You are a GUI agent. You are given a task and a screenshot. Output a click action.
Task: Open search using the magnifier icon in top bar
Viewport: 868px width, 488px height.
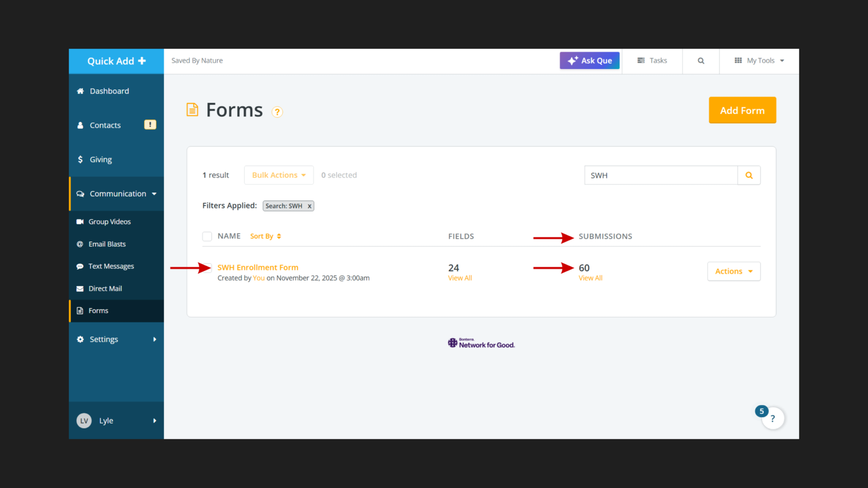(700, 61)
